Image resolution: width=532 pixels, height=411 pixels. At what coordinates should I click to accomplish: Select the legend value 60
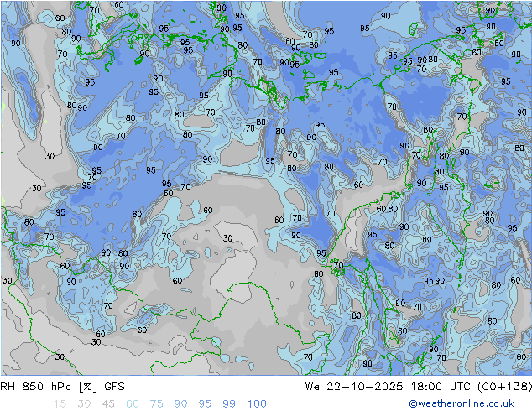(x=133, y=404)
